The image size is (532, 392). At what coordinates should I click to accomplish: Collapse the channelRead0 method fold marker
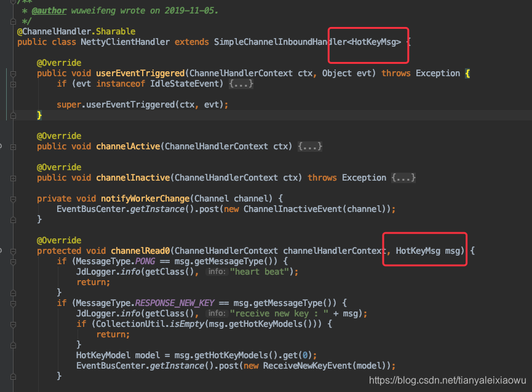14,251
